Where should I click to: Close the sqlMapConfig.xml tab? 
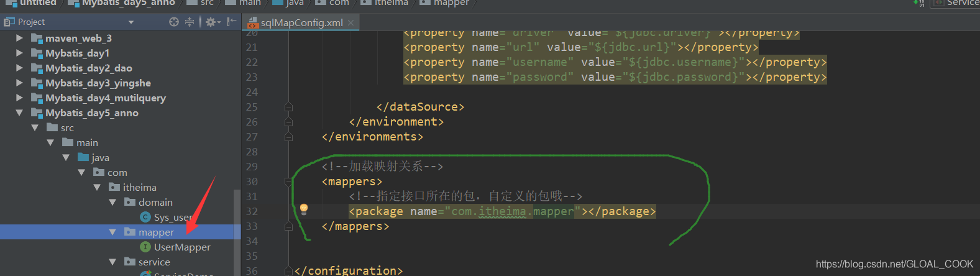(351, 23)
